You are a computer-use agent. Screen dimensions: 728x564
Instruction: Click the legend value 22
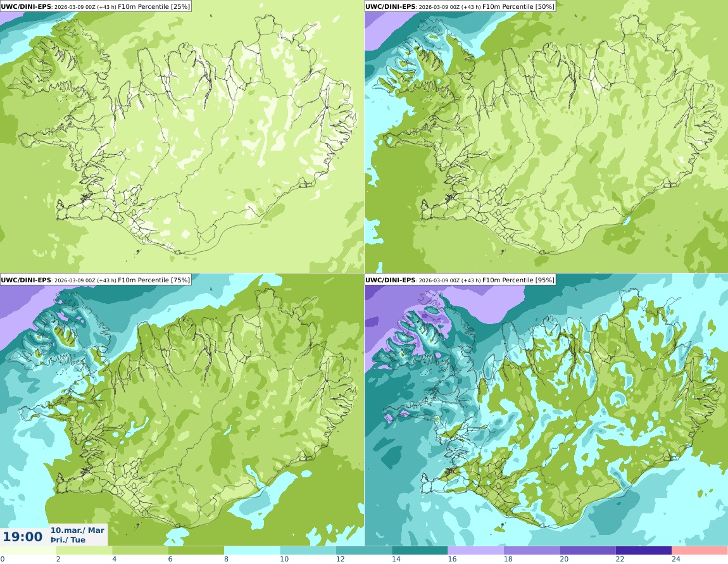click(620, 559)
